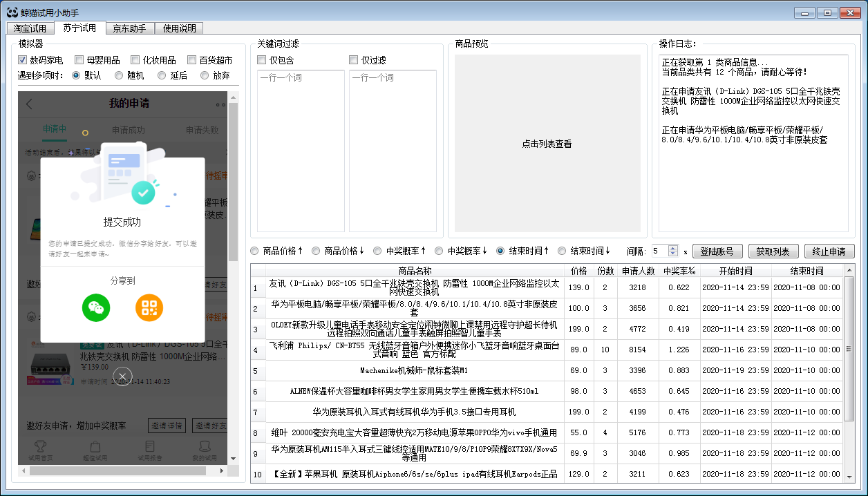Select the 试用首页 trophy icon

tap(40, 446)
